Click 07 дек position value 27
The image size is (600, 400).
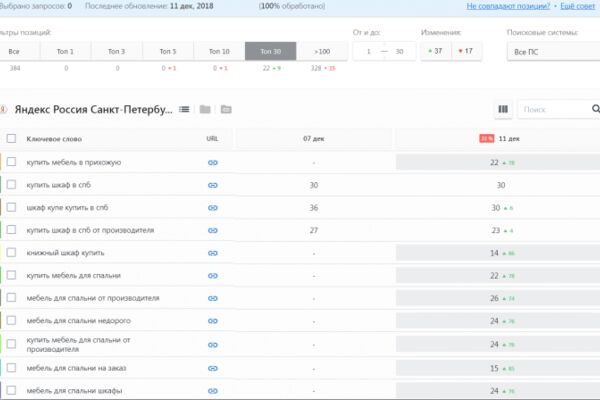coord(314,230)
